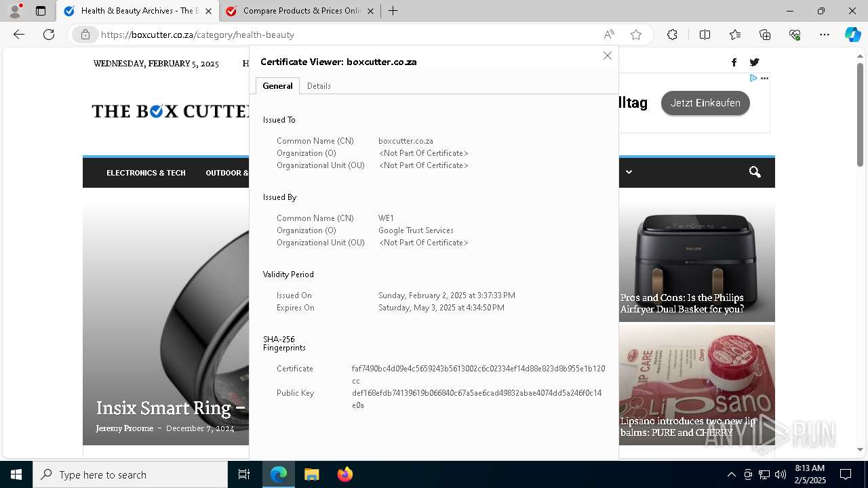Screen dimensions: 868x488
Task: Select certificate SHA-256 fingerprint
Action: (x=478, y=375)
